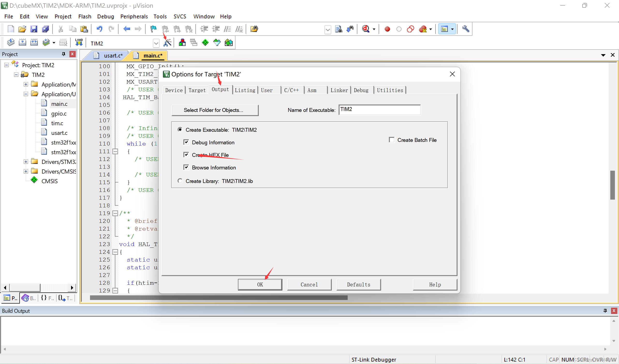Click the Manage Run-Time Environment green diamond icon
This screenshot has height=364, width=619.
(x=205, y=43)
